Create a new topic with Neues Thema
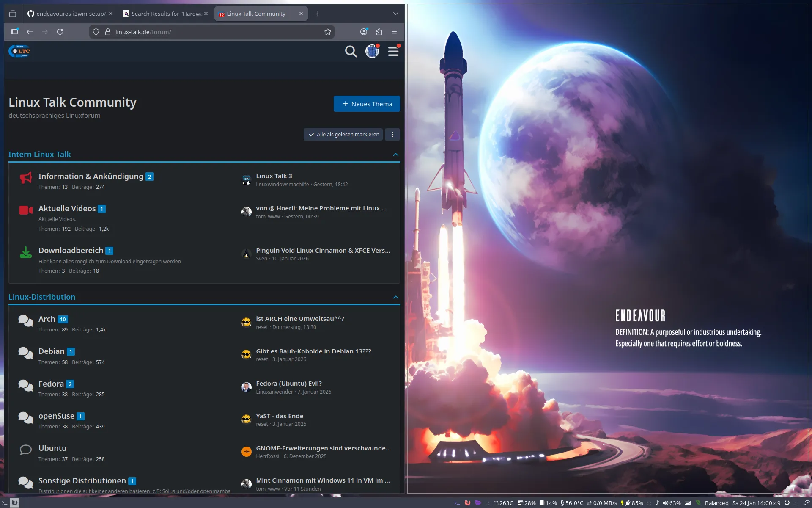 pos(367,104)
